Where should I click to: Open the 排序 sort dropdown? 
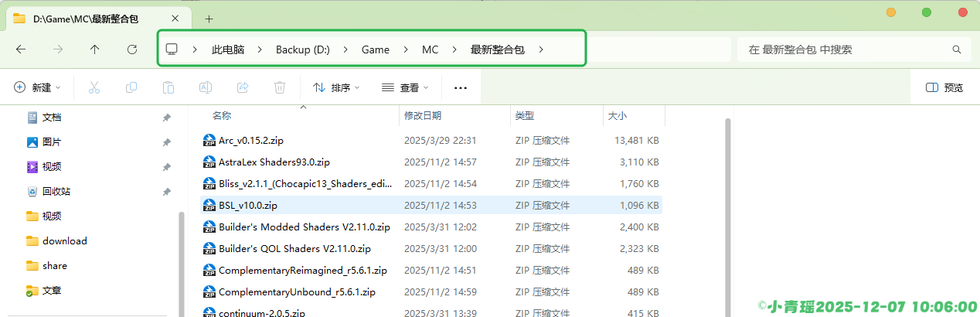tap(336, 87)
